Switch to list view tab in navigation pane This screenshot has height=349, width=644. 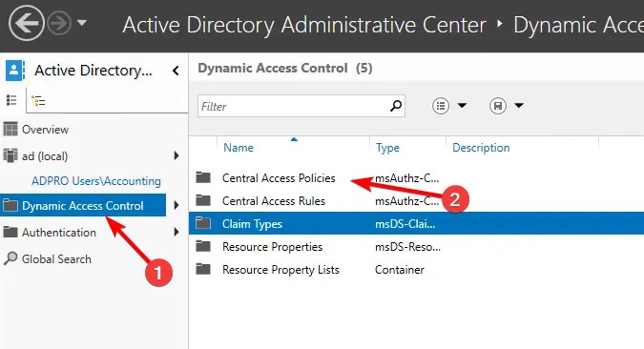[11, 100]
